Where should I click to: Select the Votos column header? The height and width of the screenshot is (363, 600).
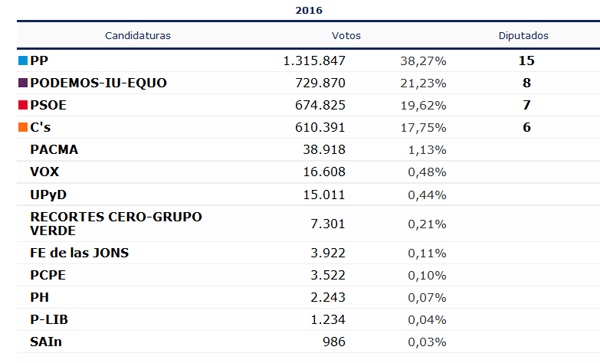(346, 36)
